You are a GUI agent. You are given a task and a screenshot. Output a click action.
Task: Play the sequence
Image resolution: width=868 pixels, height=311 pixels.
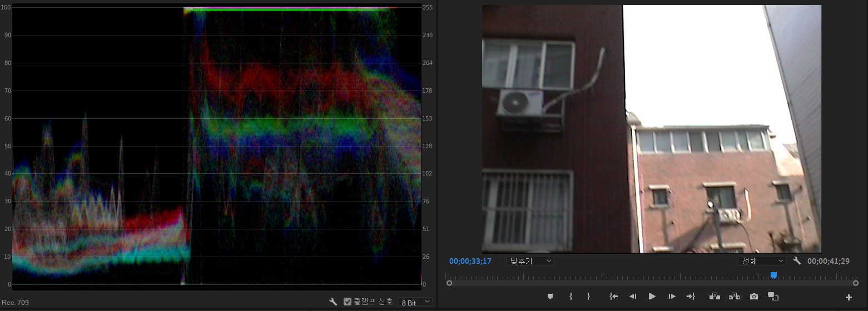point(652,297)
